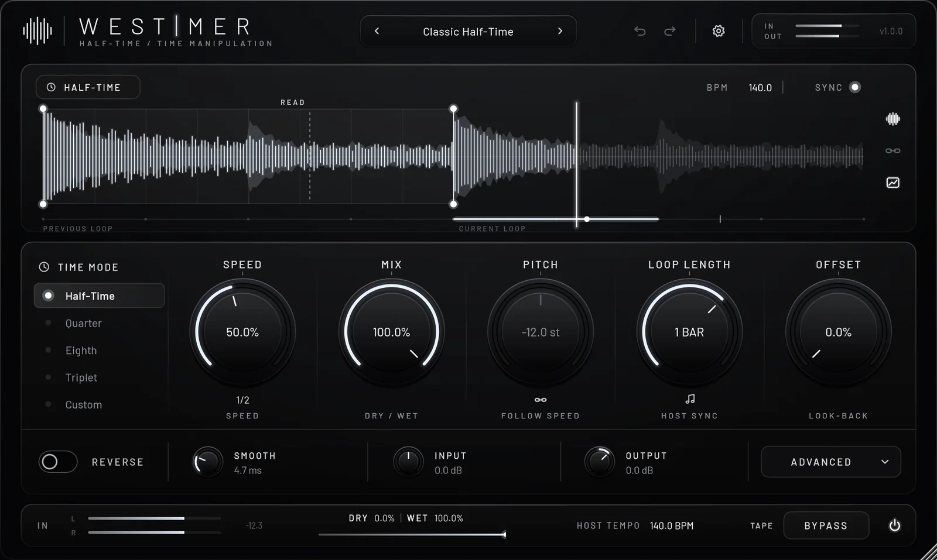
Task: Select the waveform view icon
Action: coord(892,119)
